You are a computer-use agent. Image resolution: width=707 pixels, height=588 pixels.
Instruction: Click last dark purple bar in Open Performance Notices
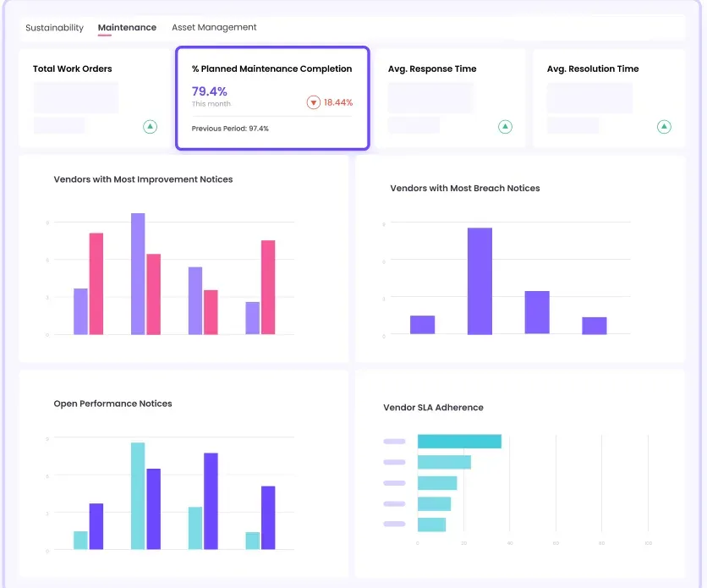[268, 518]
